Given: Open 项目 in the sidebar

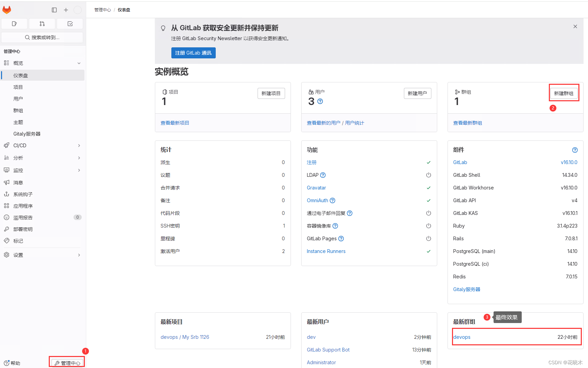Looking at the screenshot, I should 43,87.
